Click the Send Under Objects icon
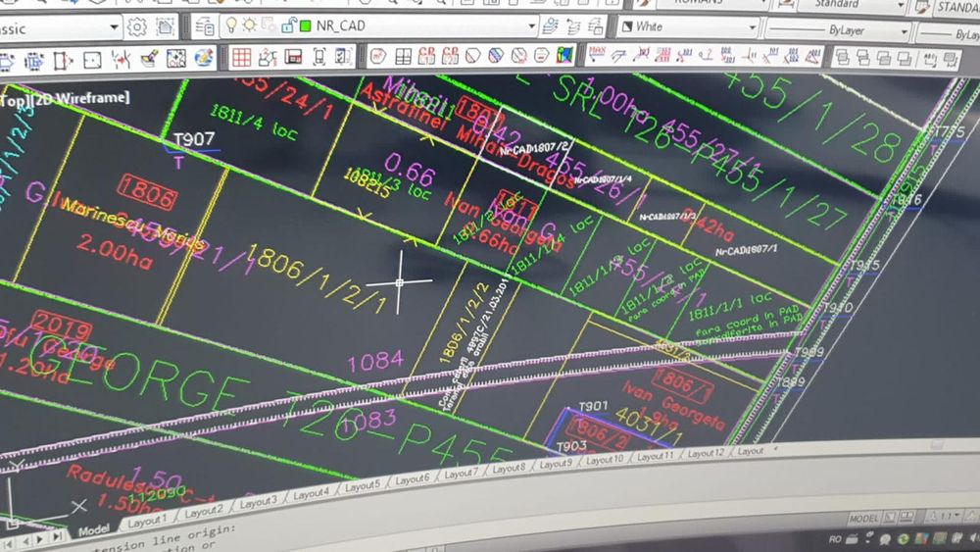The height and width of the screenshot is (552, 980). [905, 59]
